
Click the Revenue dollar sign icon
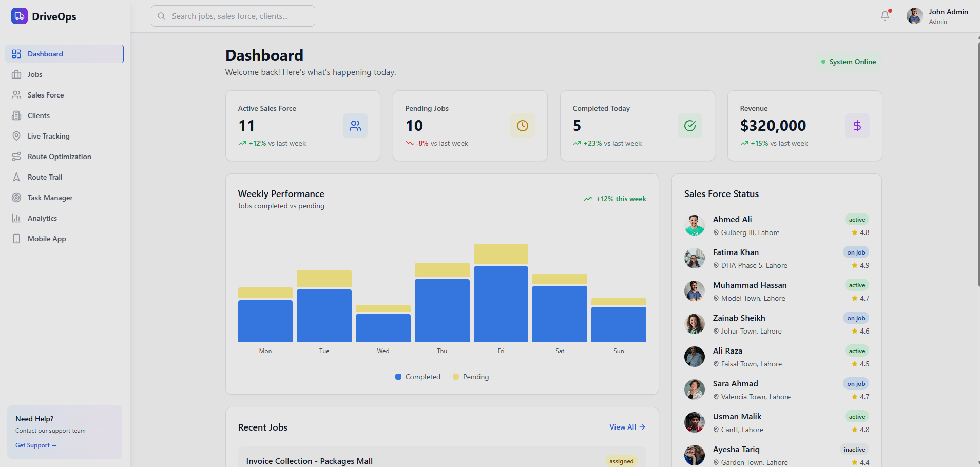coord(857,126)
